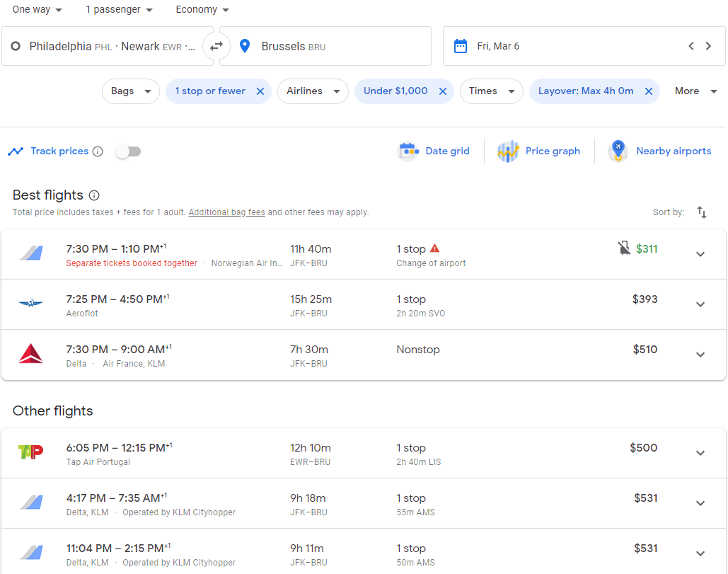The width and height of the screenshot is (728, 574).
Task: Select the 6:05 PM – 12:15 PM Tap flight
Action: click(x=364, y=453)
